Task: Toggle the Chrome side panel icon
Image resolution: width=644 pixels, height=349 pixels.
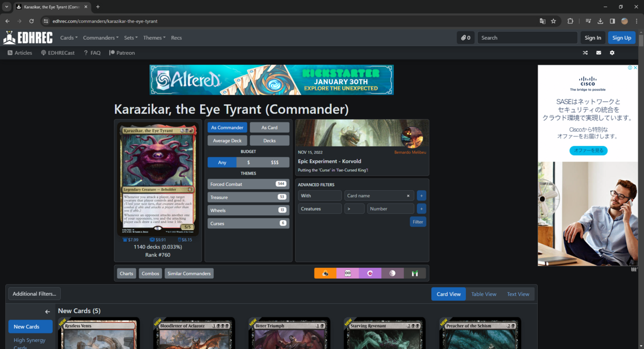Action: (x=612, y=21)
